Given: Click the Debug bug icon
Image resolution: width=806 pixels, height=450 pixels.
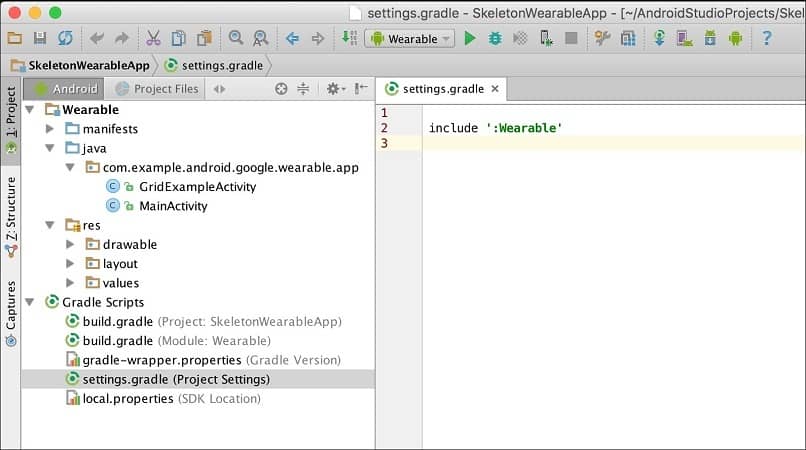Looking at the screenshot, I should point(495,38).
